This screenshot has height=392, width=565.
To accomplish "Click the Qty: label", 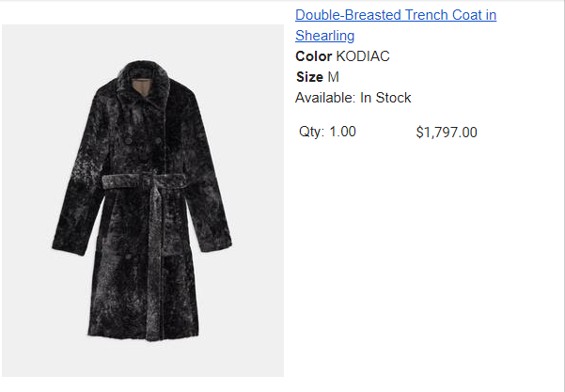I will (x=311, y=132).
